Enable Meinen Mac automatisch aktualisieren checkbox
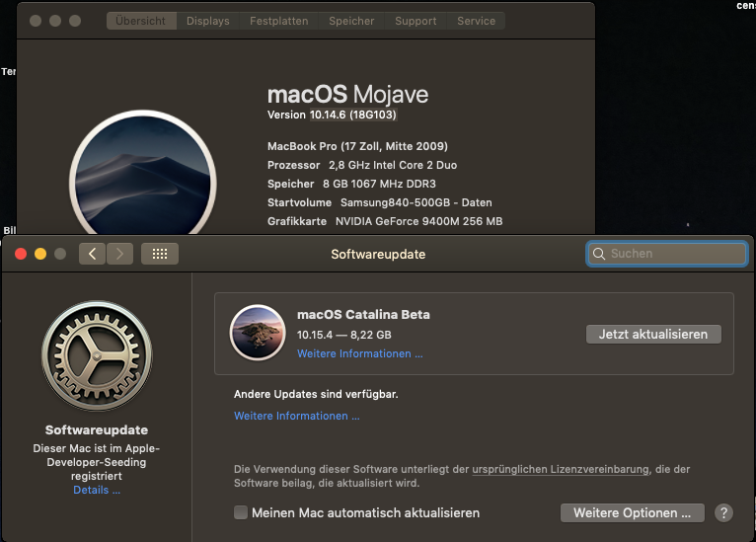 point(241,512)
